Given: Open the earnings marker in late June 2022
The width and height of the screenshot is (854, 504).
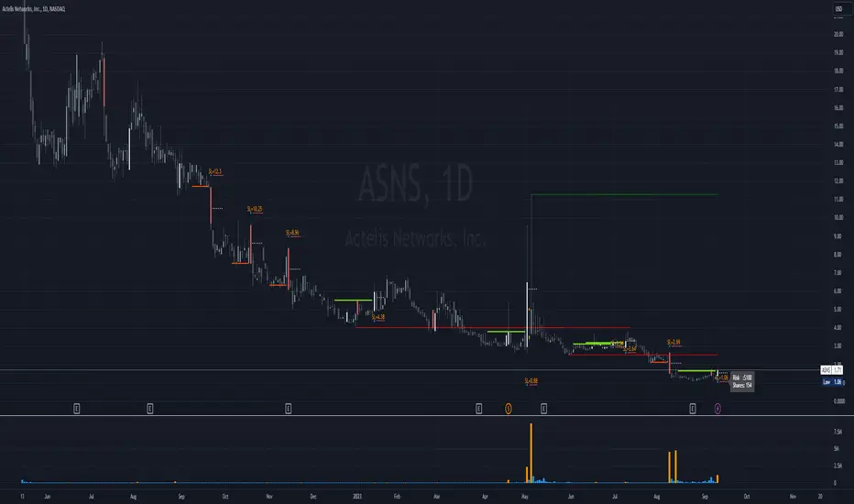Looking at the screenshot, I should coord(77,408).
